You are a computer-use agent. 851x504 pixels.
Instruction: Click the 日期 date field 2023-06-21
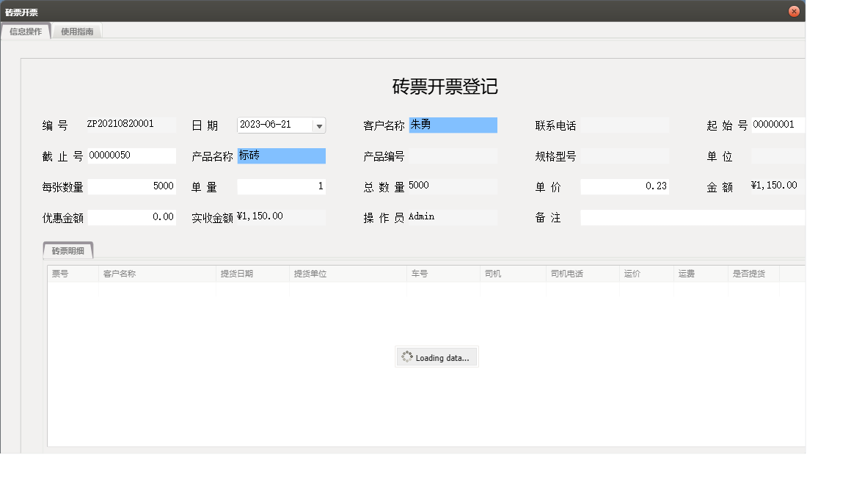[x=274, y=125]
